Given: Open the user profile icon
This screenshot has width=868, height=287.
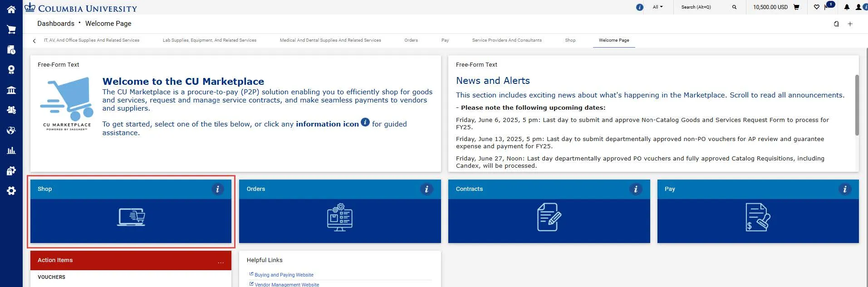Looking at the screenshot, I should [x=858, y=7].
